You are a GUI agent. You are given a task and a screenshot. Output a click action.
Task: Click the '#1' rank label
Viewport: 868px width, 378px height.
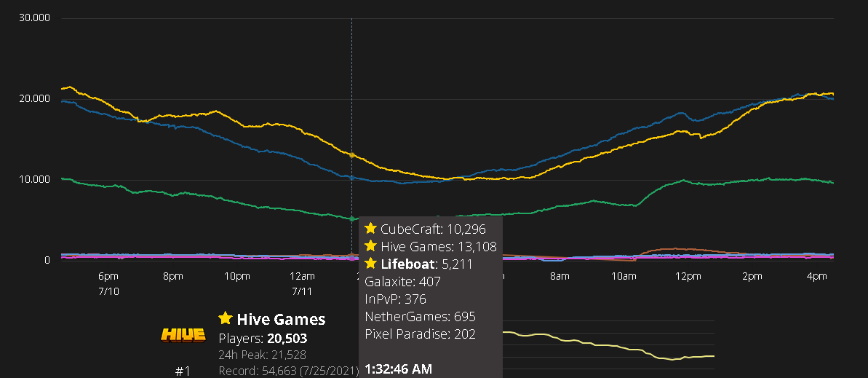183,371
